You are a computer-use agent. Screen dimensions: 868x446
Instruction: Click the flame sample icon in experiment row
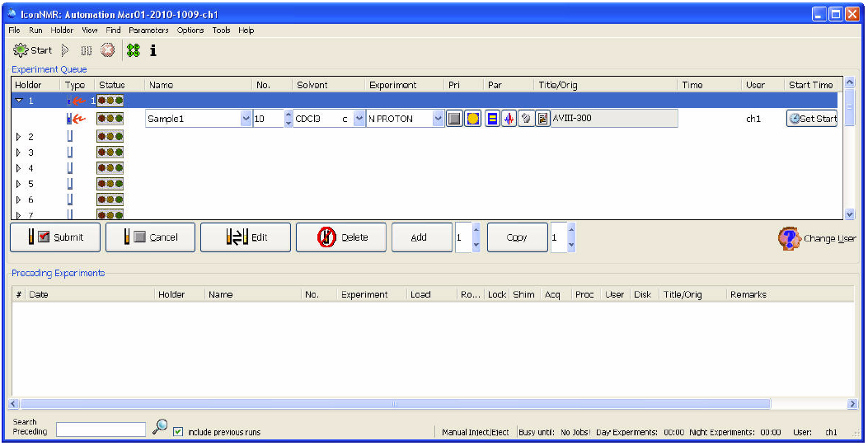coord(76,119)
